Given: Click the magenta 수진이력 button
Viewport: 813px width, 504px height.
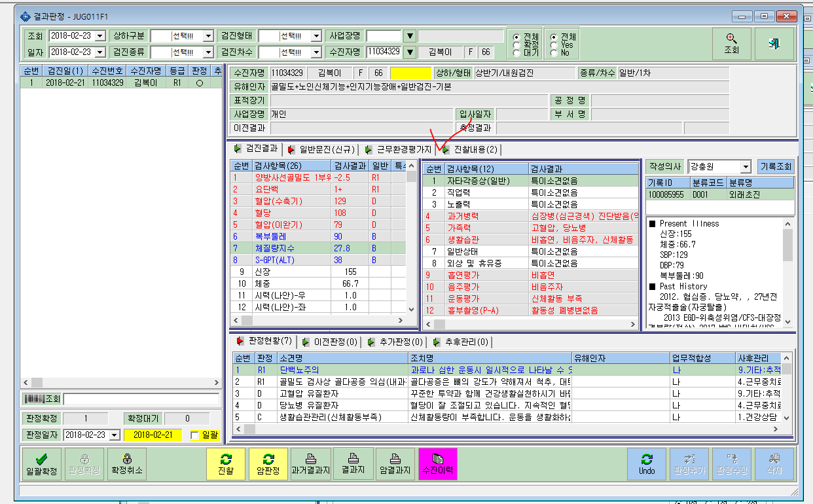Looking at the screenshot, I should point(438,464).
